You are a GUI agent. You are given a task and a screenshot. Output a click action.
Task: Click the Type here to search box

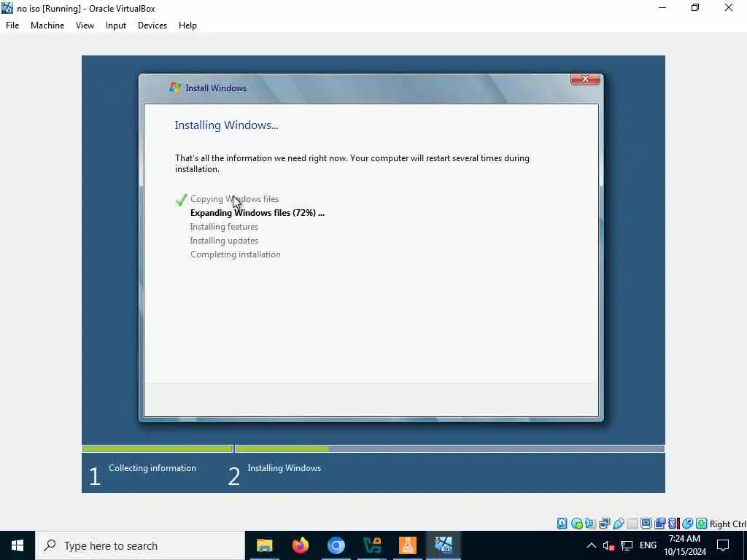tap(140, 545)
